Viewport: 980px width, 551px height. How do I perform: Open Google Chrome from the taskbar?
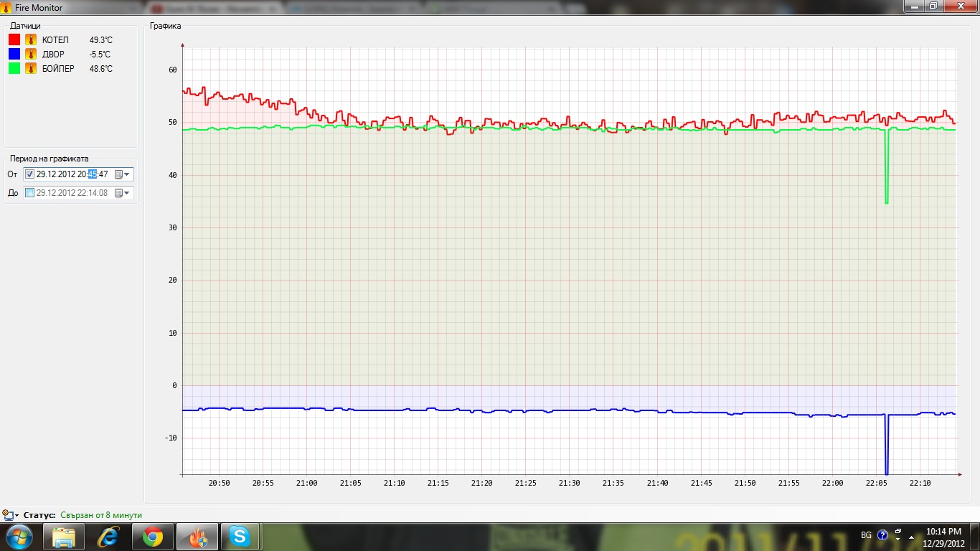(152, 537)
